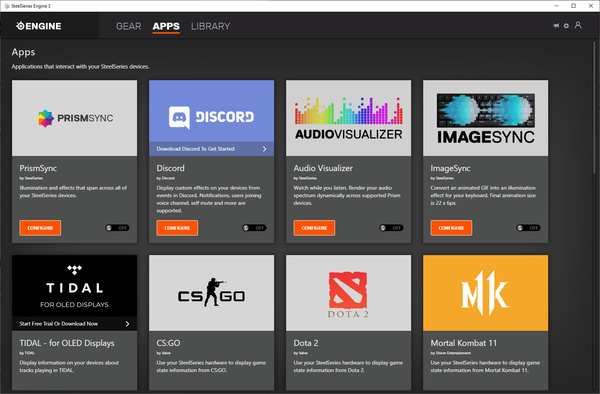The height and width of the screenshot is (394, 600).
Task: Click the Dota 2 title text
Action: [306, 343]
